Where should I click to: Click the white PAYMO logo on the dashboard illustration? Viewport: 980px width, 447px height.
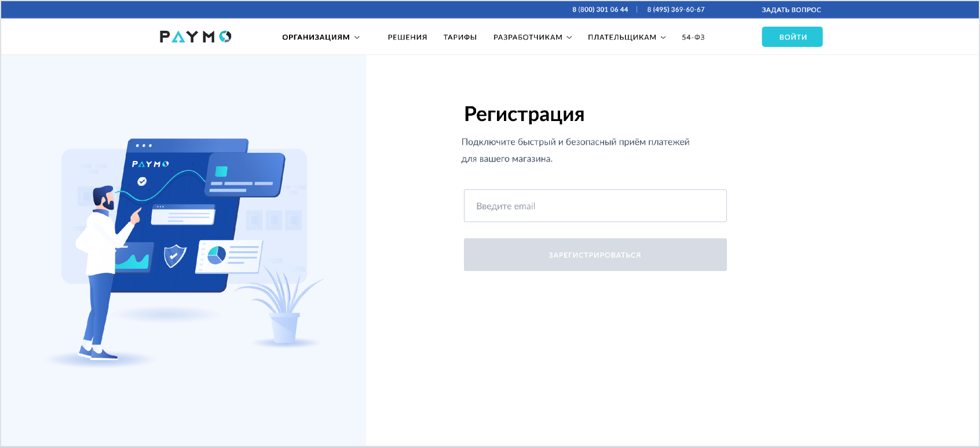pyautogui.click(x=150, y=164)
